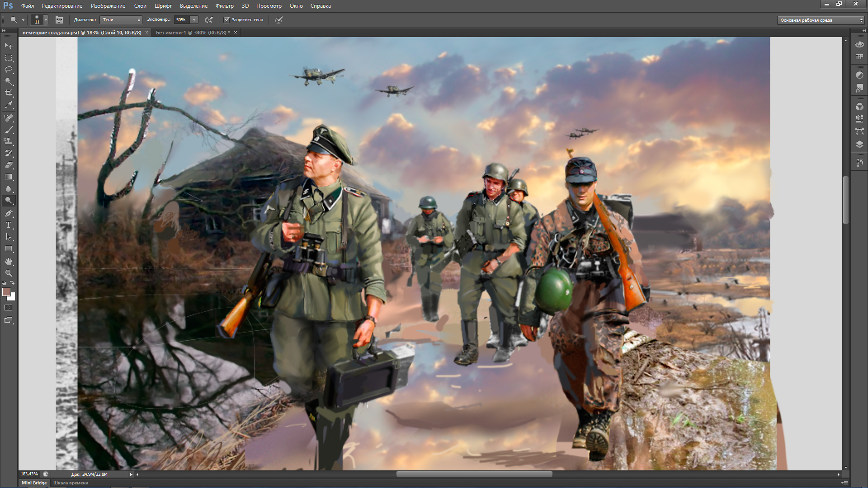This screenshot has height=488, width=868.
Task: Select the Path Selection tool
Action: 9,237
